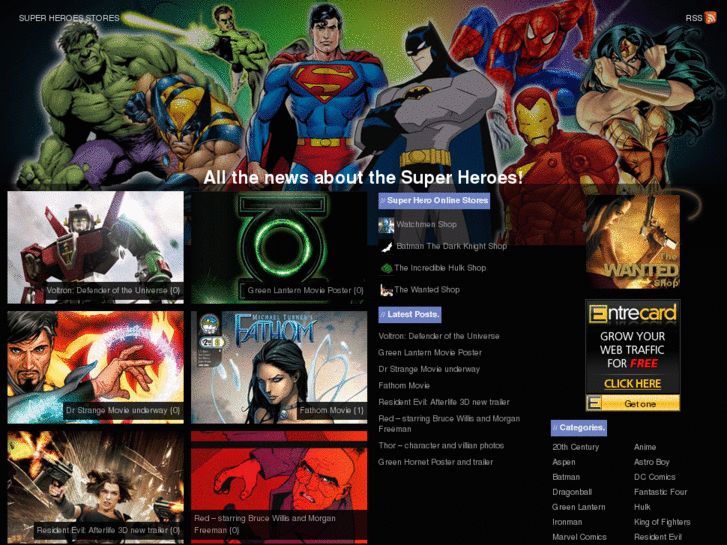727x545 pixels.
Task: Open latest post Resident Evil: Afterlife 3D trailer
Action: click(444, 402)
